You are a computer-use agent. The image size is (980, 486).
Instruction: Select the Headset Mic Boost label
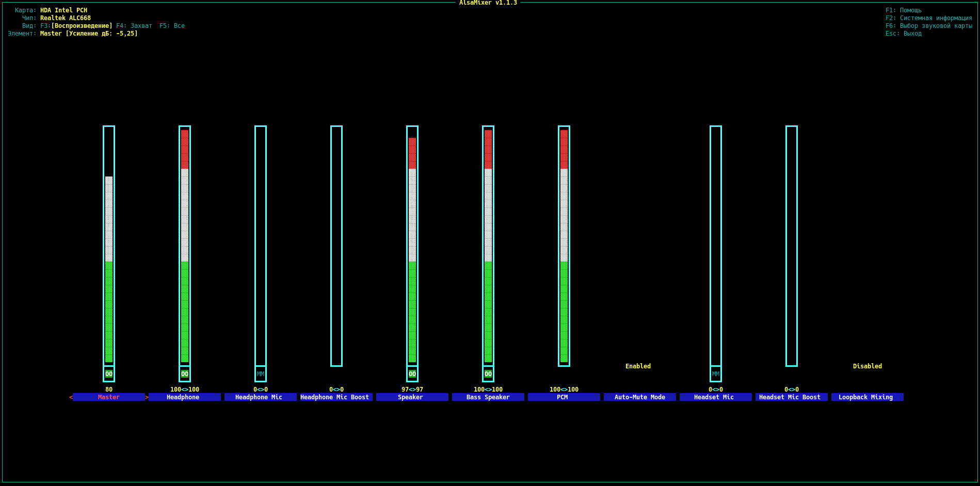(x=792, y=397)
